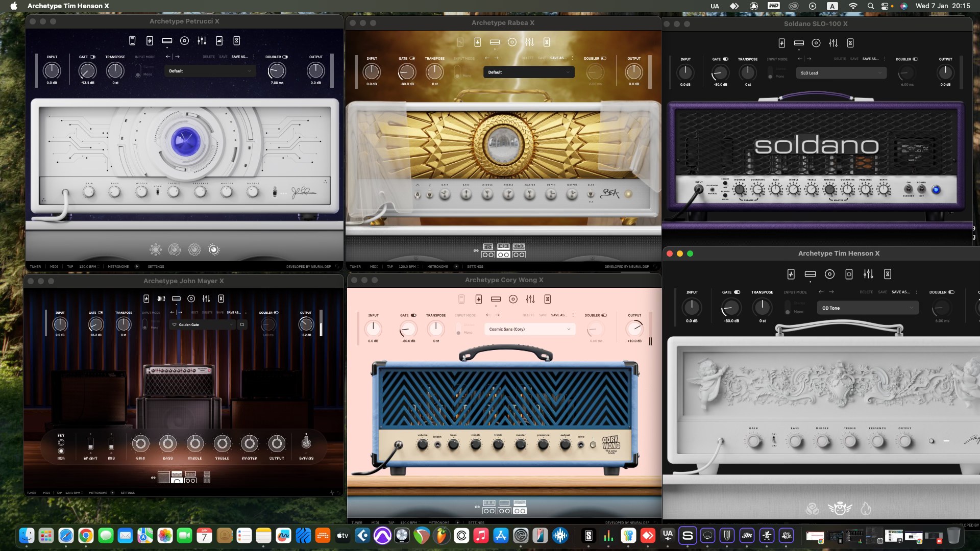Open the spring reverb section in John Mayer X
This screenshot has width=980, height=551.
(x=161, y=298)
